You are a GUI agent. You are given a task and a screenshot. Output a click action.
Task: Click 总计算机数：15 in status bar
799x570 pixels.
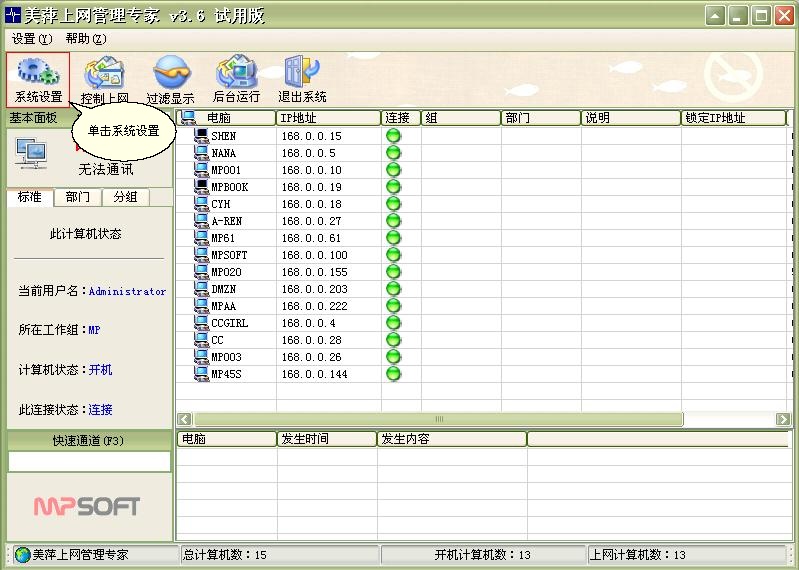pyautogui.click(x=225, y=555)
